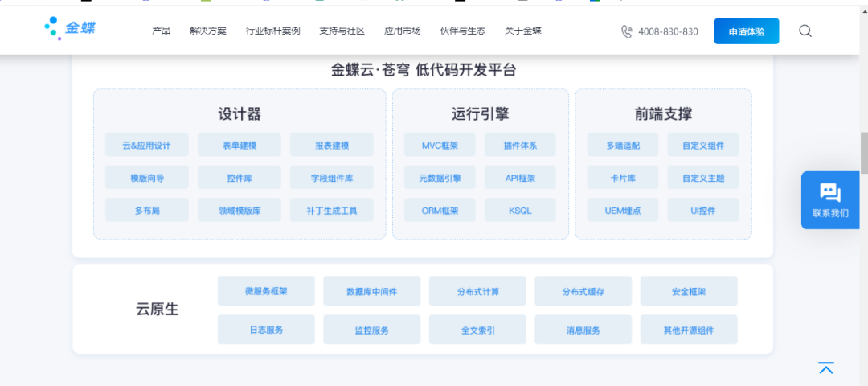Viewport: 868px width, 386px height.
Task: Click the 运行引擎 section heading
Action: [x=480, y=114]
